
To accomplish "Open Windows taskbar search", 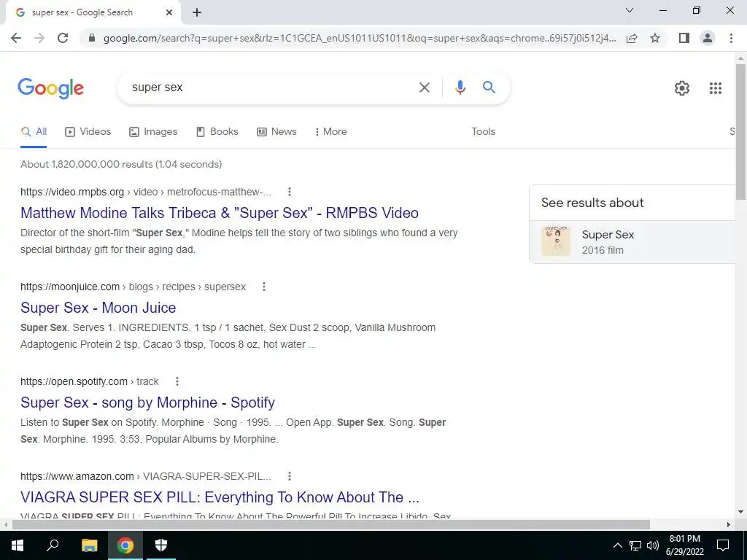I will coord(53,545).
